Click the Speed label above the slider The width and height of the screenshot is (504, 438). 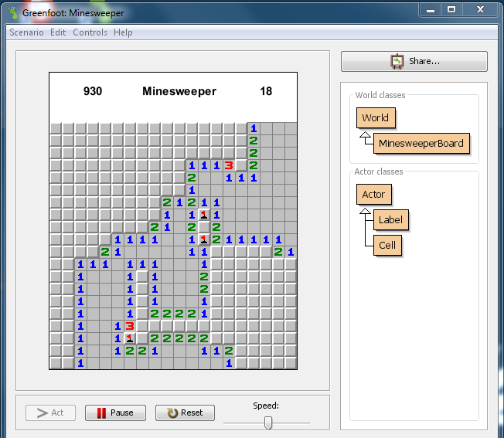[266, 406]
